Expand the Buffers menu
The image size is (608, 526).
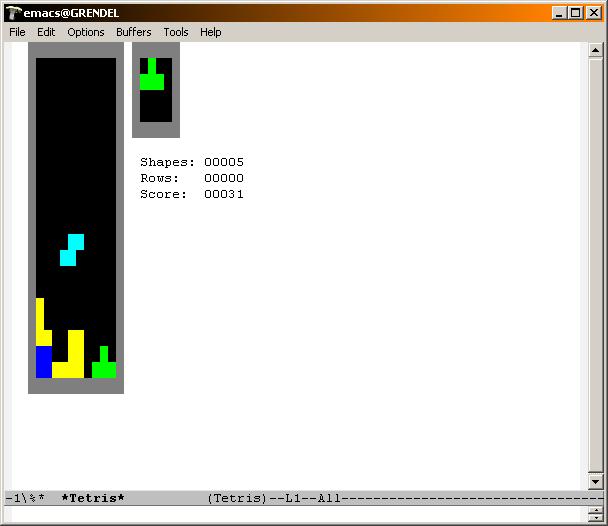coord(134,32)
